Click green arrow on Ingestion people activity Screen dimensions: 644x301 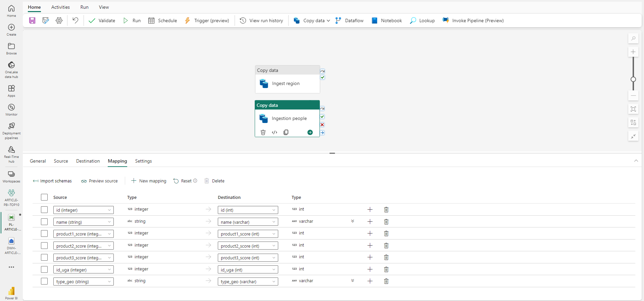tap(310, 132)
